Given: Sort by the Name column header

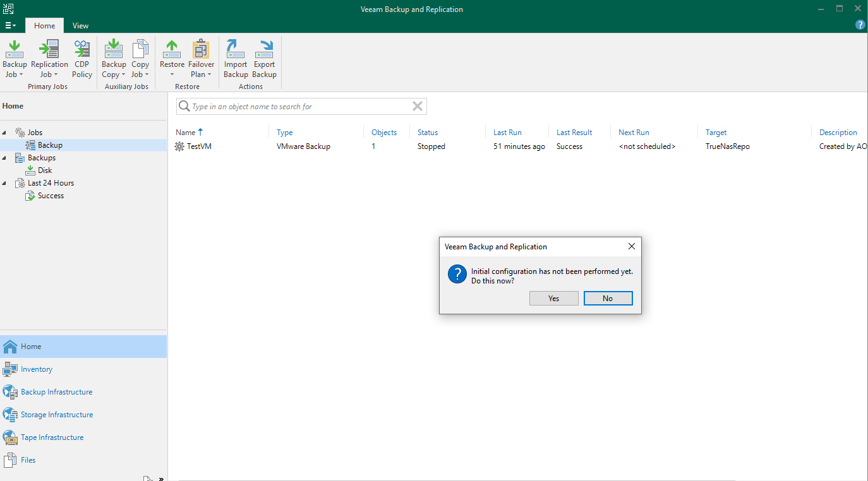Looking at the screenshot, I should [x=185, y=133].
